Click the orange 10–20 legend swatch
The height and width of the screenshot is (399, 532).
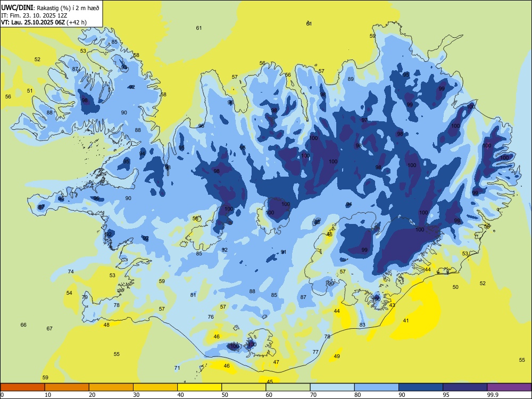[x=67, y=387]
